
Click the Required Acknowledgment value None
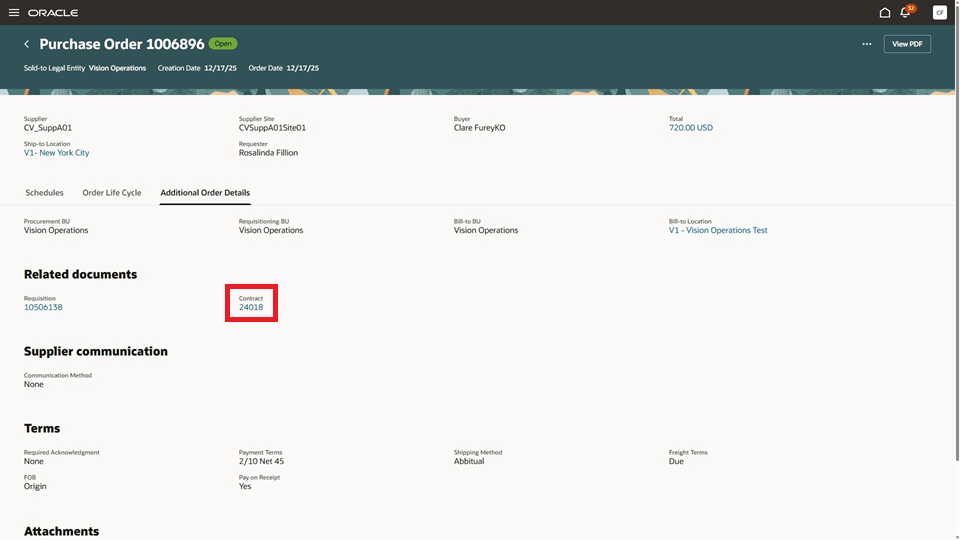tap(34, 462)
